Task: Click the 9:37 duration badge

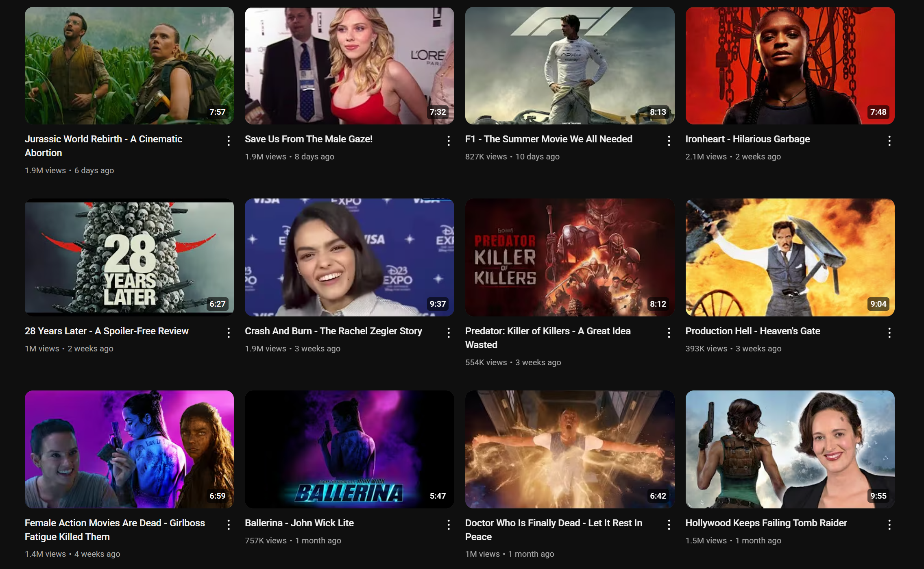Action: click(x=438, y=304)
